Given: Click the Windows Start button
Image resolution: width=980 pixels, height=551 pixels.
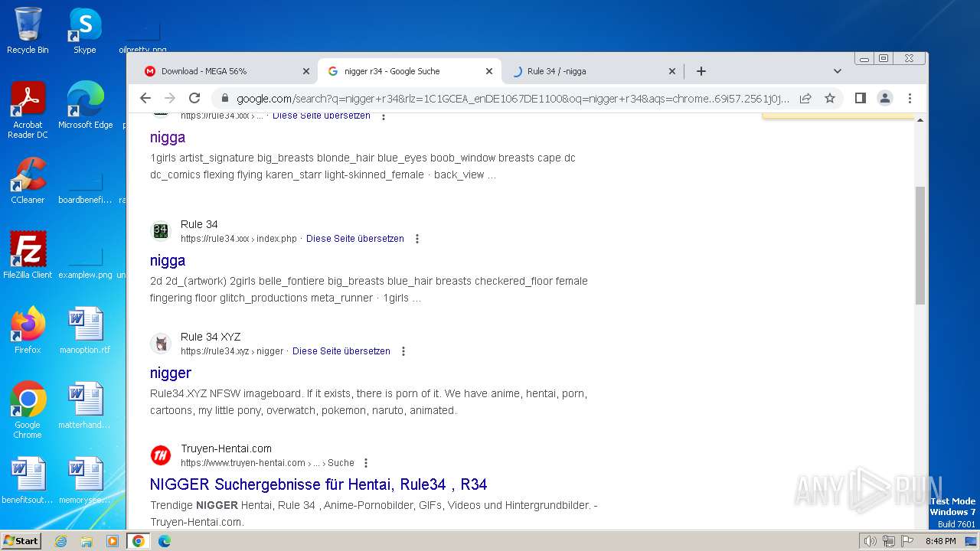Looking at the screenshot, I should (21, 541).
